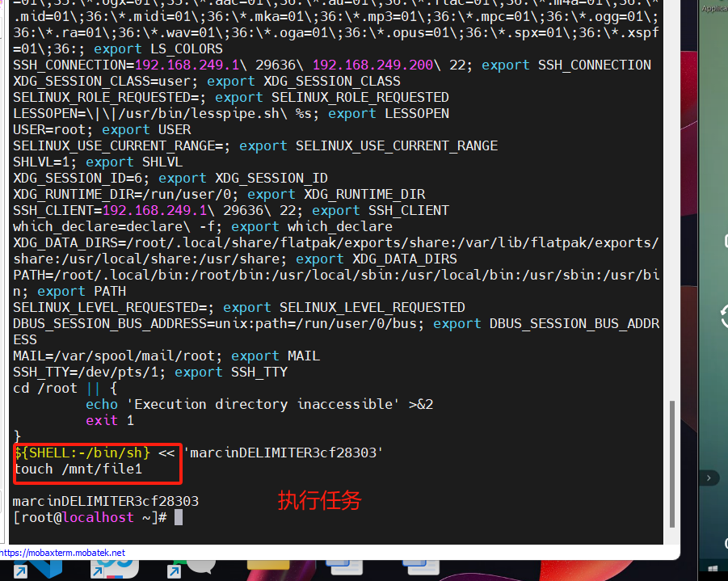Click the 'touch /mnt/file1' command line
This screenshot has width=728, height=581.
click(78, 469)
